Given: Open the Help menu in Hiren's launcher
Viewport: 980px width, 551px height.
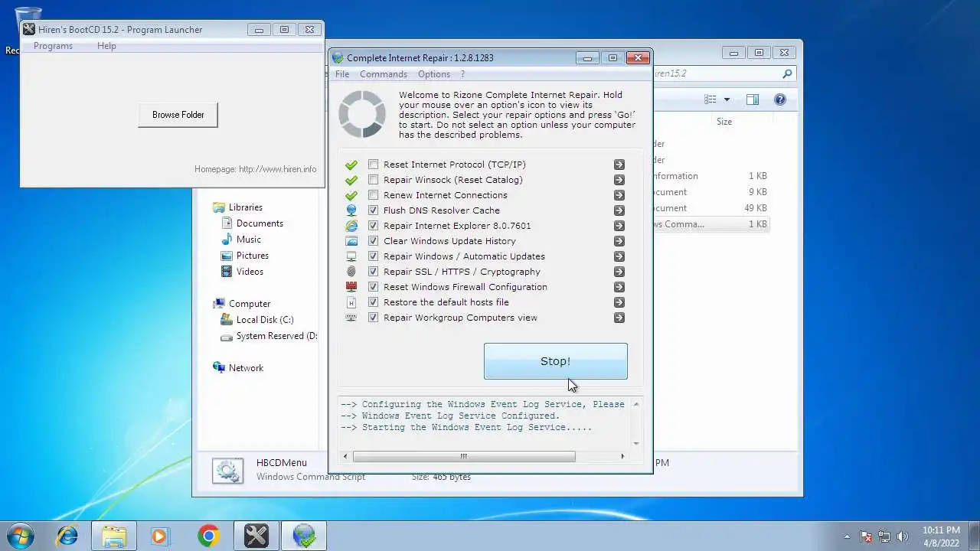Looking at the screenshot, I should 106,46.
